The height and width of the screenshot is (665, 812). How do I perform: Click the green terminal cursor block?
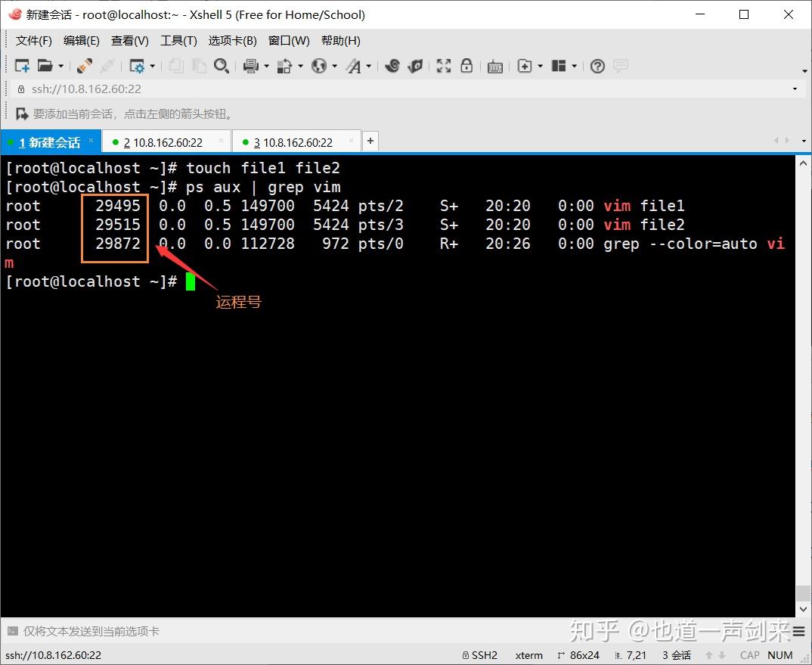point(191,281)
